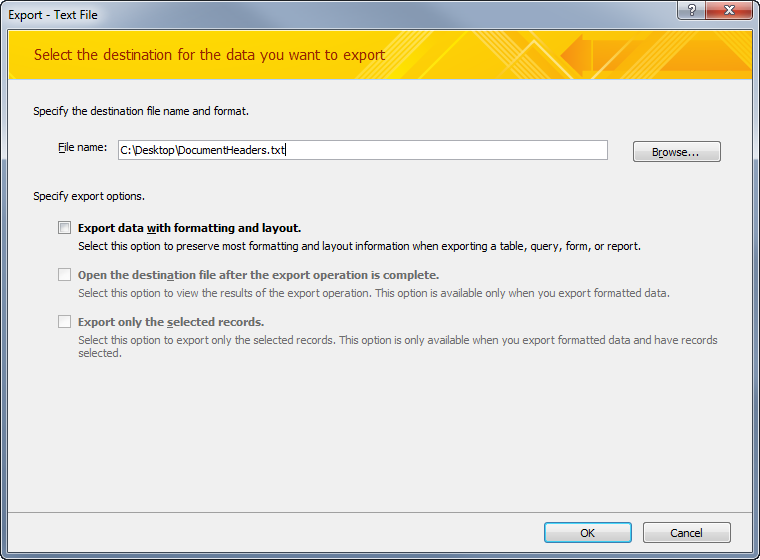The image size is (760, 560).
Task: Click the "Open the destination file after" label text
Action: tap(258, 275)
